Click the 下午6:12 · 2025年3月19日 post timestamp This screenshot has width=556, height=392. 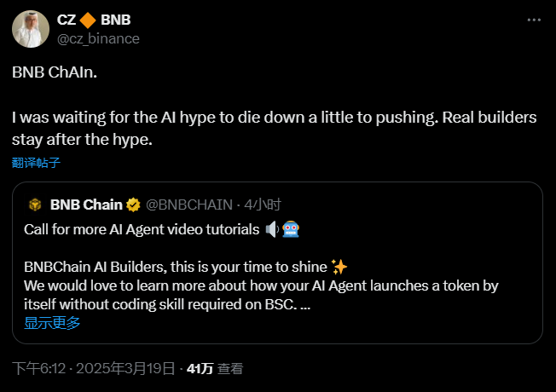94,369
